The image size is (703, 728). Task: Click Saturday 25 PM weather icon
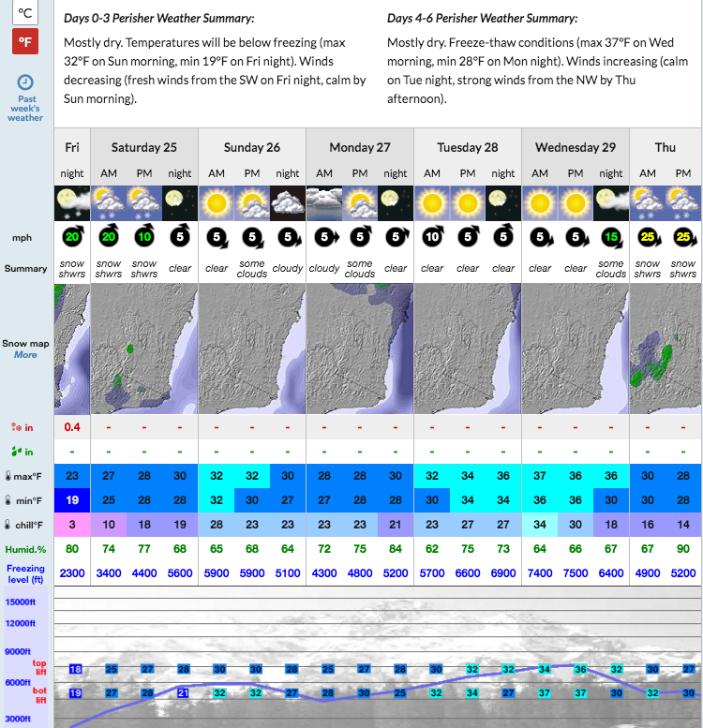pyautogui.click(x=144, y=203)
